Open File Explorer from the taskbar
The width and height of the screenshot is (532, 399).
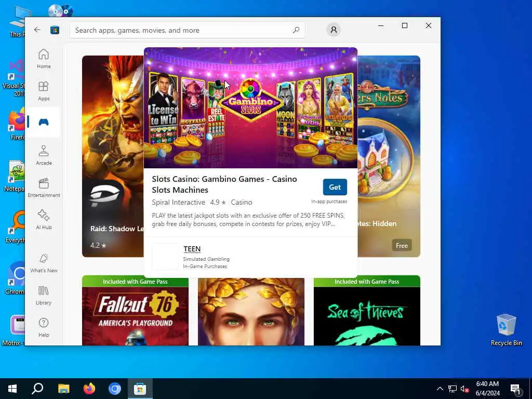pyautogui.click(x=63, y=389)
